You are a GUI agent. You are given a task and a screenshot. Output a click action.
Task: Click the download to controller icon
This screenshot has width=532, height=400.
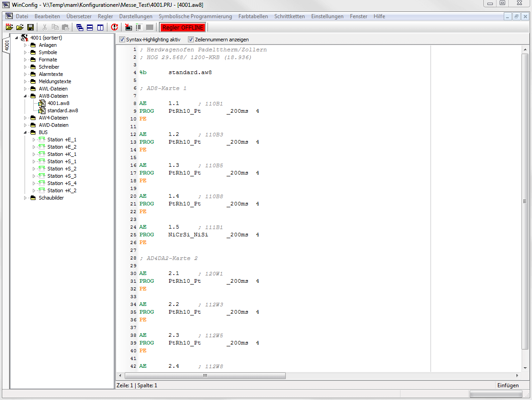click(x=129, y=27)
